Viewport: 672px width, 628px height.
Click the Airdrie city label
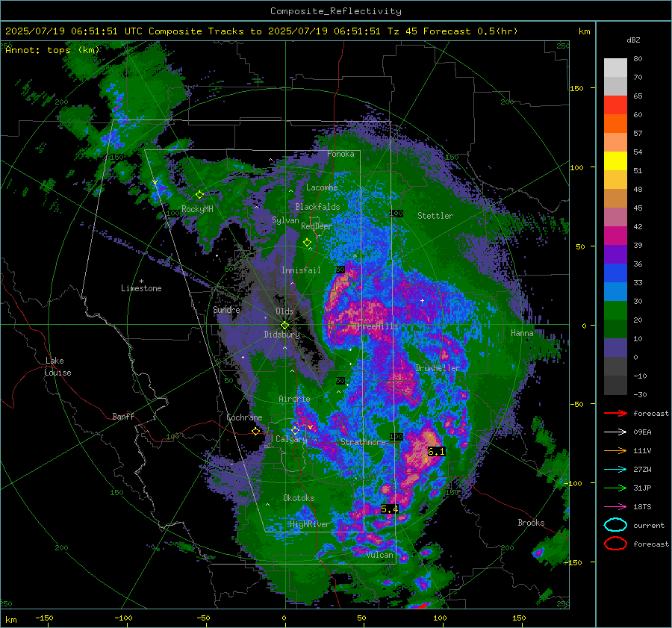pos(294,399)
